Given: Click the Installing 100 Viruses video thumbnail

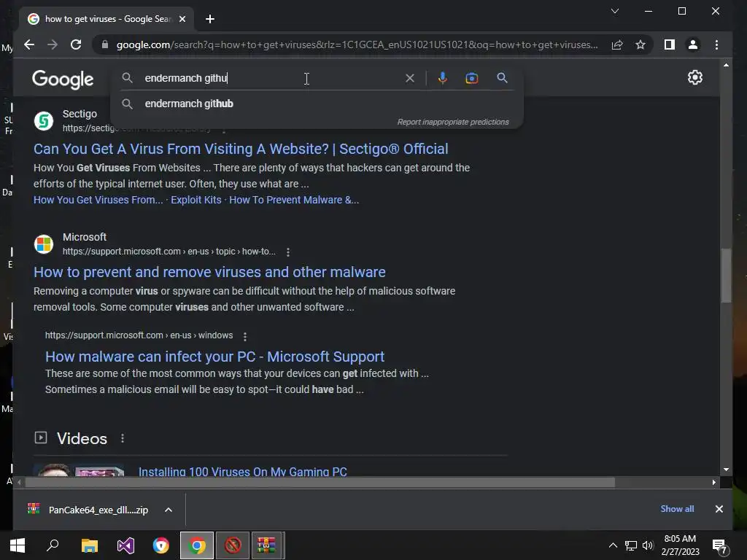Looking at the screenshot, I should pyautogui.click(x=79, y=470).
